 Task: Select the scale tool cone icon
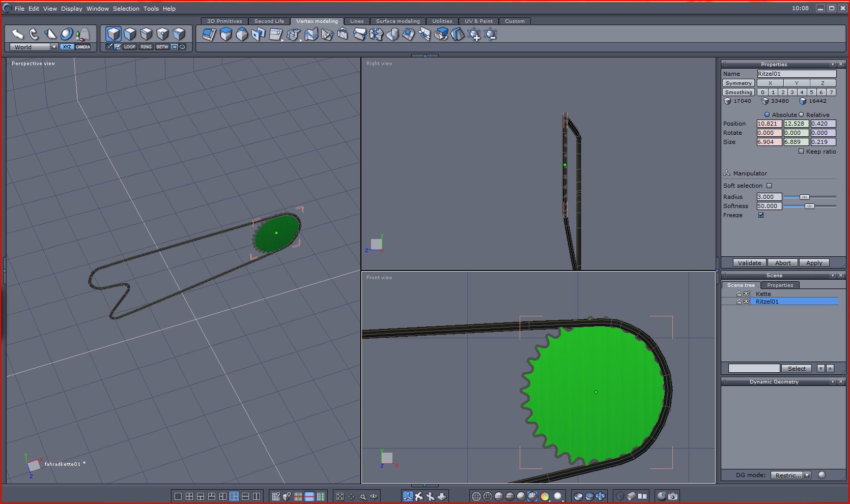point(50,34)
